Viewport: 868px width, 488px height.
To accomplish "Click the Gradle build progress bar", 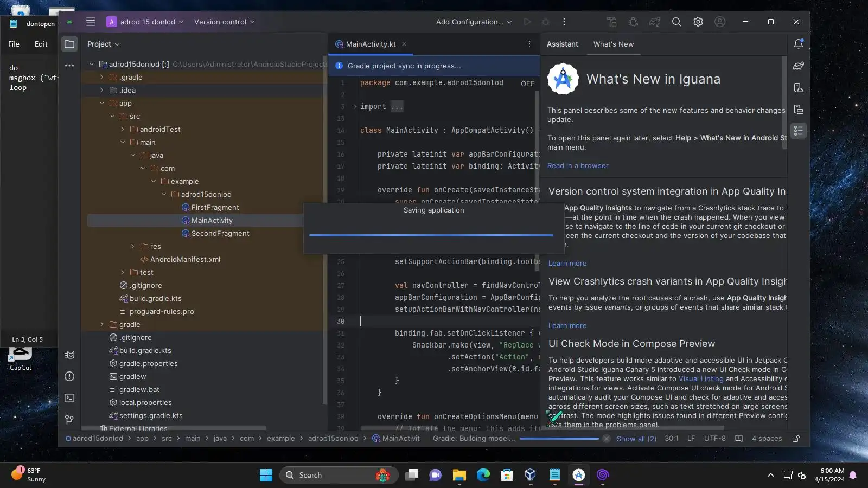I will [559, 439].
